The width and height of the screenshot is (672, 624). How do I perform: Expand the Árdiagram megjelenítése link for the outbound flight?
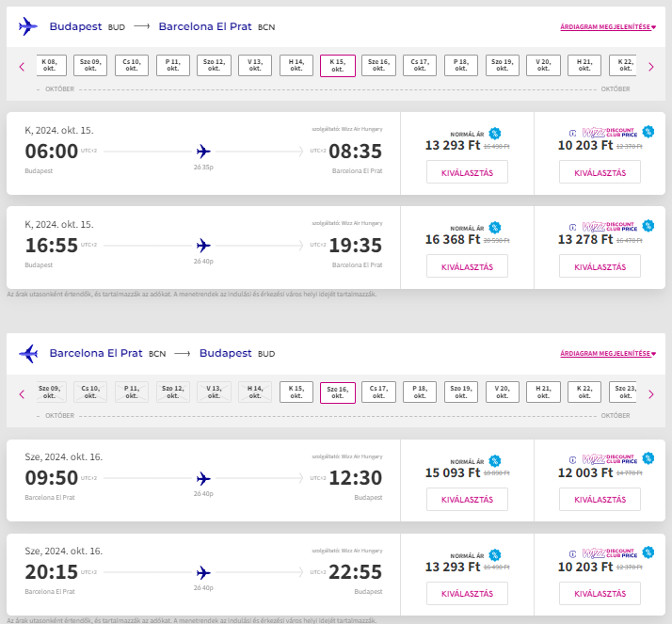pyautogui.click(x=607, y=27)
